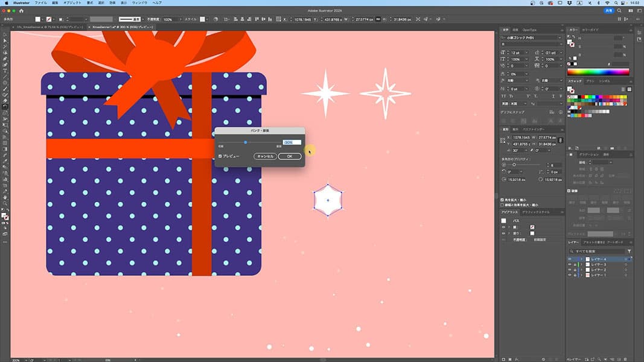This screenshot has height=362, width=644.
Task: Click the キャンセル button in the dialog
Action: (x=264, y=156)
